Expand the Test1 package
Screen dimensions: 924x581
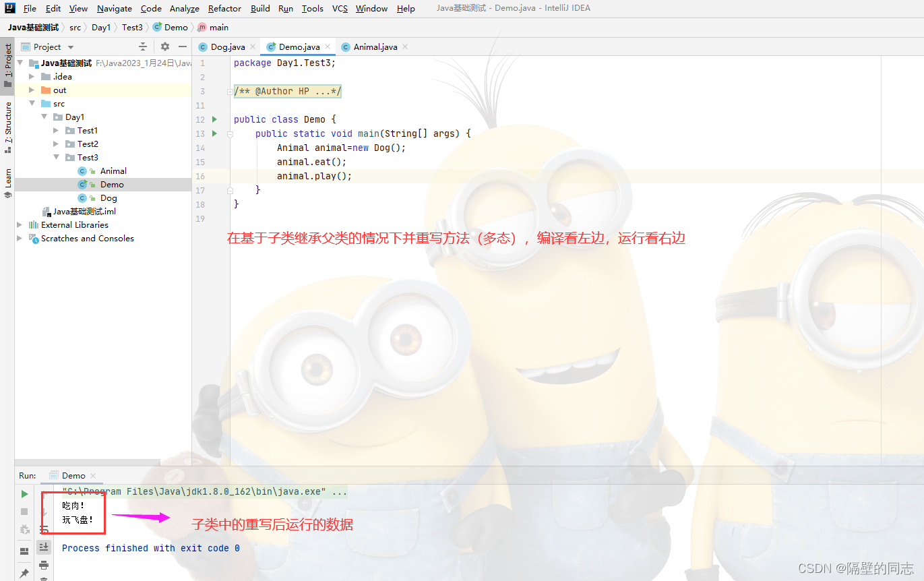tap(56, 130)
